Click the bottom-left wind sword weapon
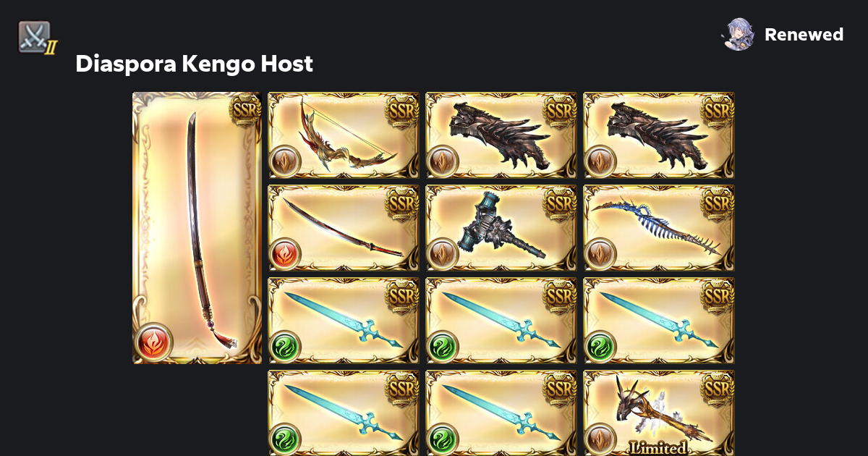Viewport: 868px width, 456px height. 344,413
